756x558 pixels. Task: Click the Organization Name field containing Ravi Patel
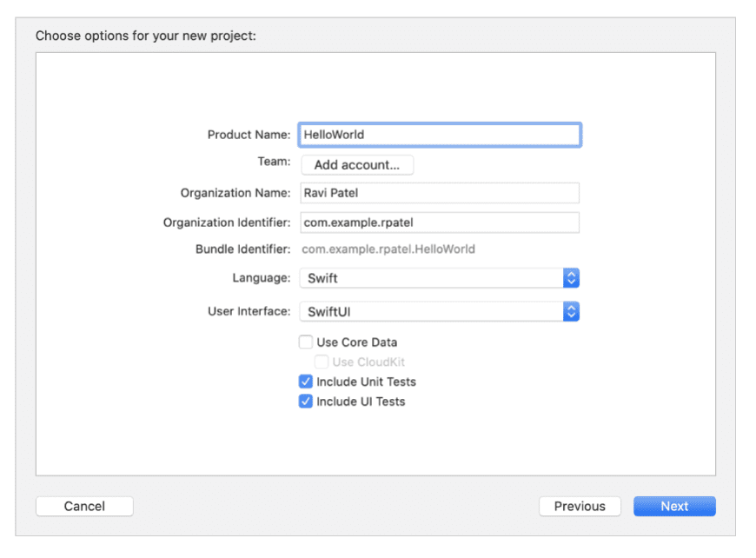pos(439,192)
